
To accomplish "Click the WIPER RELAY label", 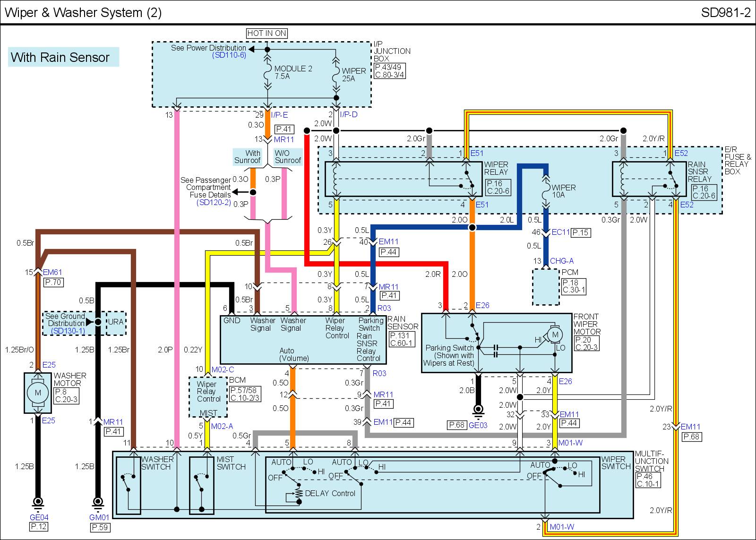I will pyautogui.click(x=496, y=168).
